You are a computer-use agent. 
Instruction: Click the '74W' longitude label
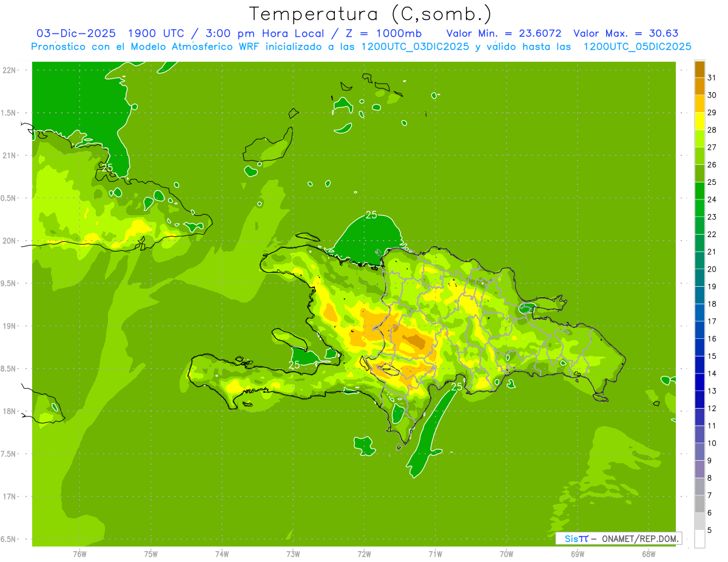tap(222, 554)
